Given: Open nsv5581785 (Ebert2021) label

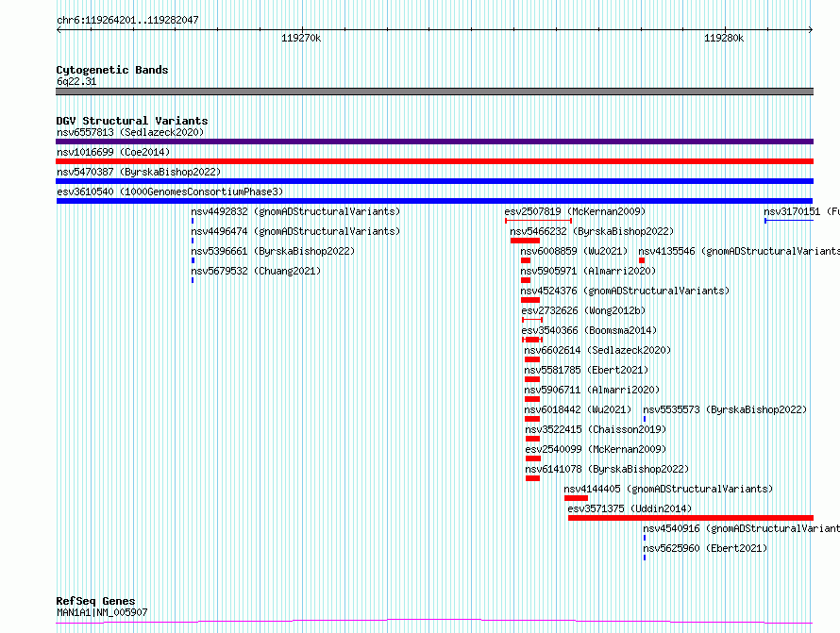Looking at the screenshot, I should coord(586,370).
